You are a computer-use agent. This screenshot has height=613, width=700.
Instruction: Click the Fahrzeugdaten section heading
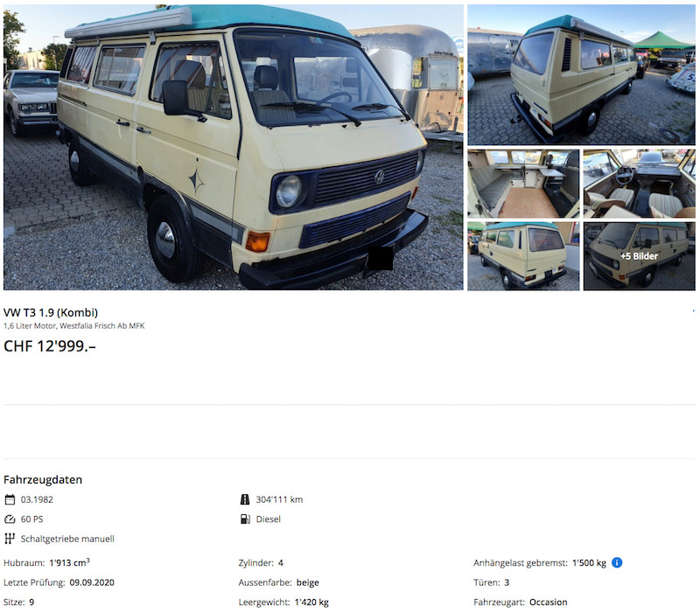43,479
